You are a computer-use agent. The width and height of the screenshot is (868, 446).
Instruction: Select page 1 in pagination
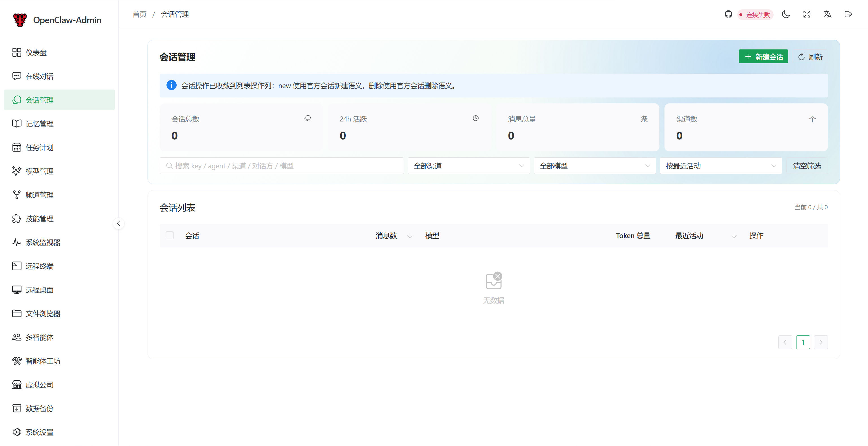pos(803,342)
